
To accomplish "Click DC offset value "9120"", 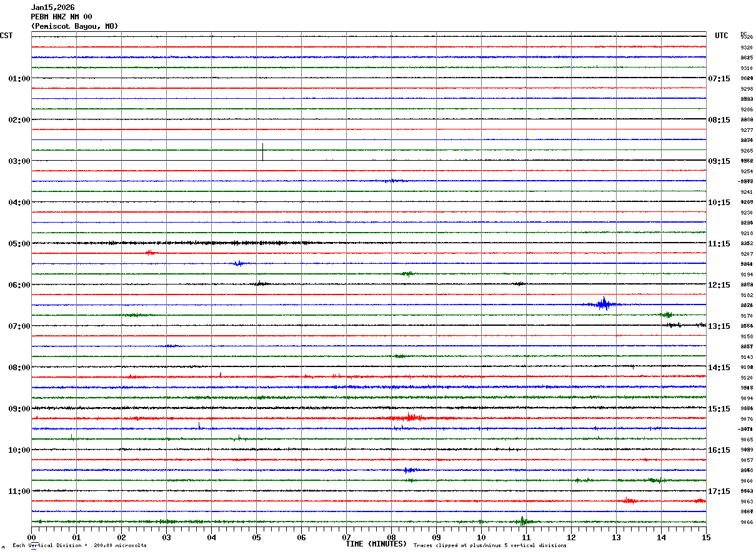I will [x=747, y=378].
